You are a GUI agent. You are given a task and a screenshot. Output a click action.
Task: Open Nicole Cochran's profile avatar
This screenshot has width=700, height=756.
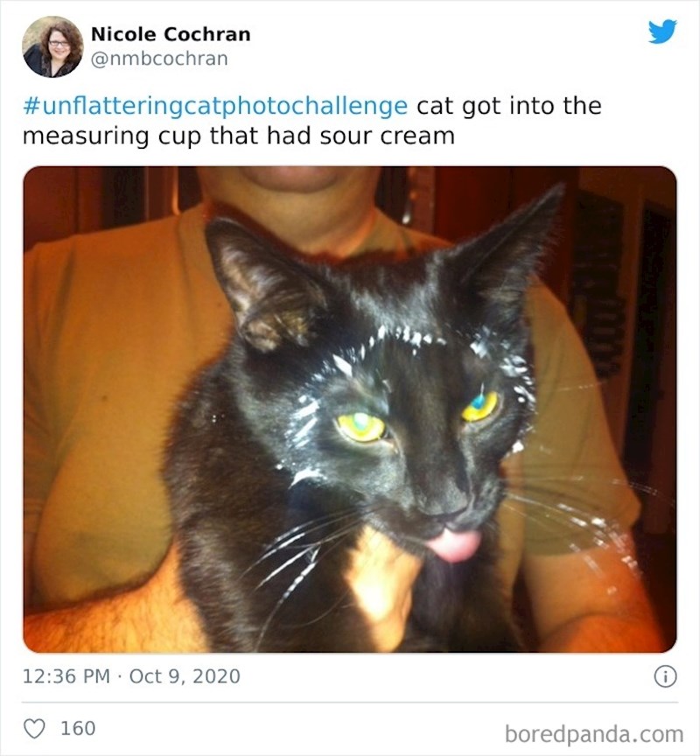pos(52,46)
